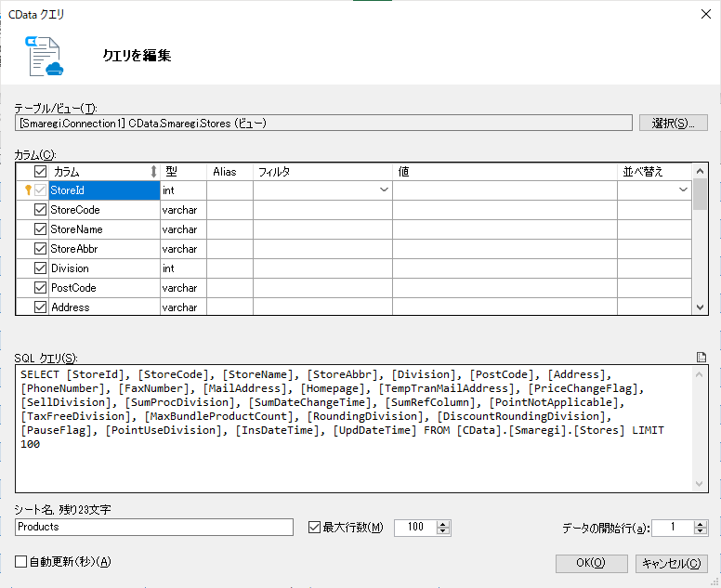Click the primary key icon beside StoreId

click(x=28, y=189)
